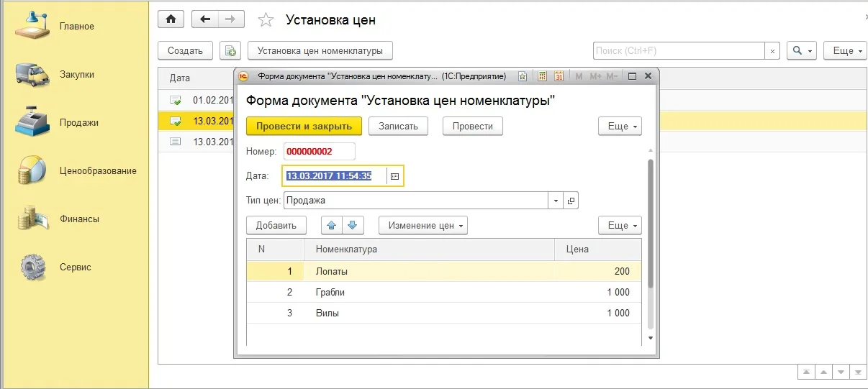Click the Записать button
The height and width of the screenshot is (389, 868).
[399, 126]
